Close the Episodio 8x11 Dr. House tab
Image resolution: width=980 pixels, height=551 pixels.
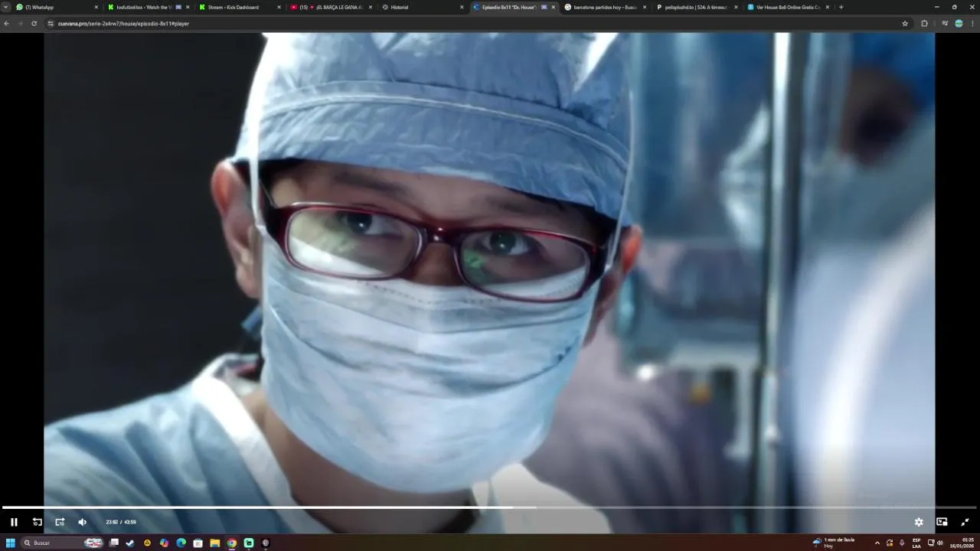click(x=553, y=7)
